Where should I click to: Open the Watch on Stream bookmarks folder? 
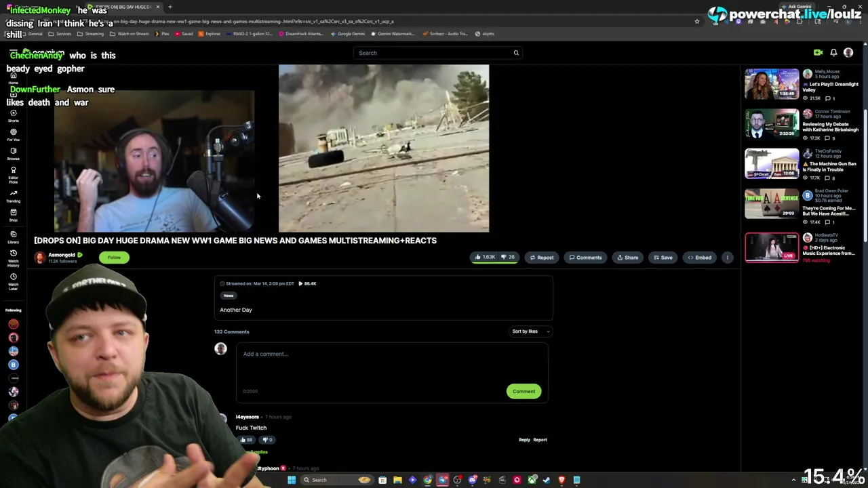130,34
